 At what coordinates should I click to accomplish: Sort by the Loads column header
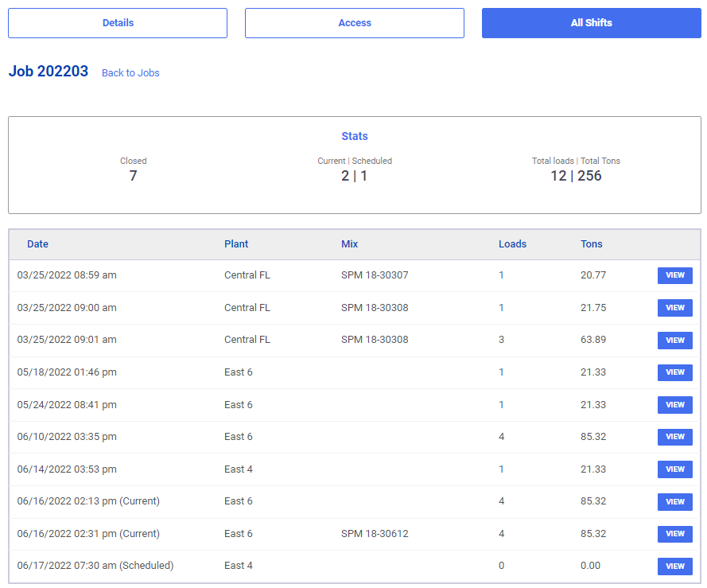pyautogui.click(x=512, y=244)
